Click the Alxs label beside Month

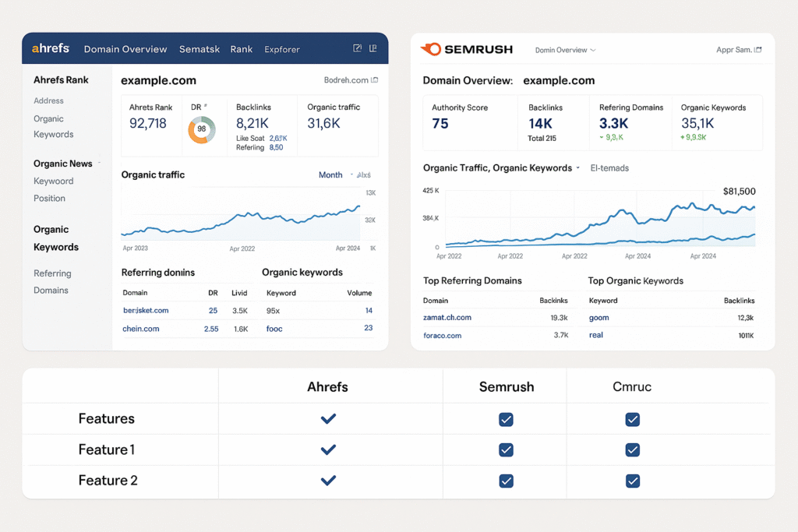[363, 175]
